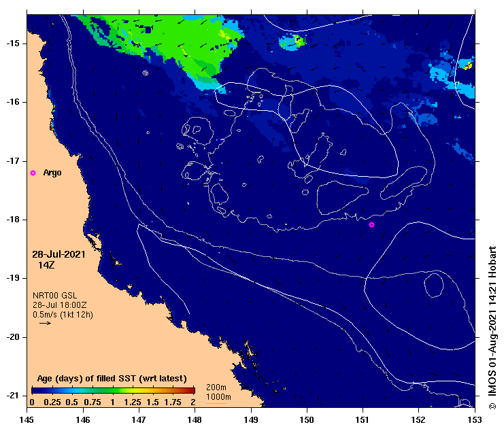Click the closed oval contour near 152E 19S
The width and height of the screenshot is (504, 431).
434,286
